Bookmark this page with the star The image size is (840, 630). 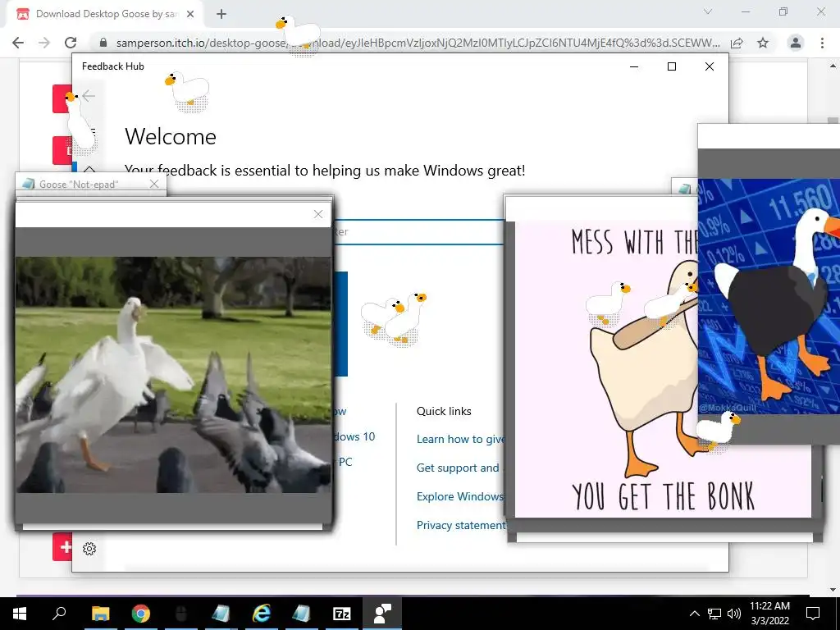click(763, 43)
